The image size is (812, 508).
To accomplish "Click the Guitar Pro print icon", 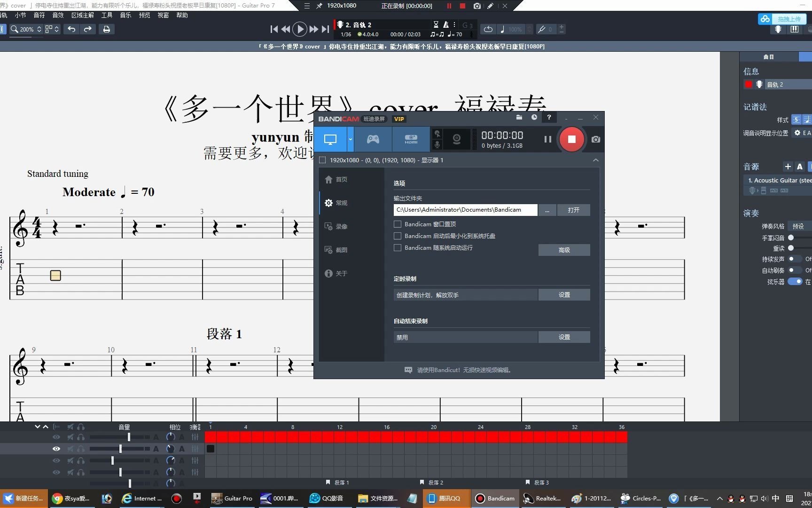I will (107, 29).
